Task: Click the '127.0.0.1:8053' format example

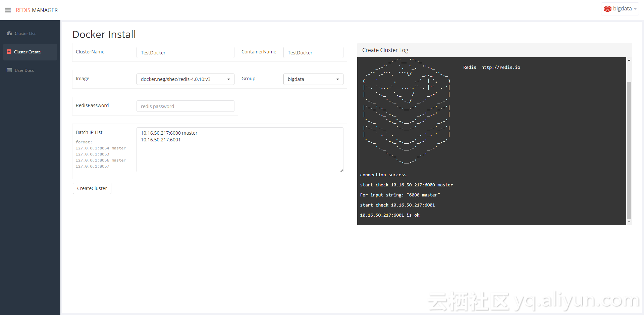Action: [92, 154]
